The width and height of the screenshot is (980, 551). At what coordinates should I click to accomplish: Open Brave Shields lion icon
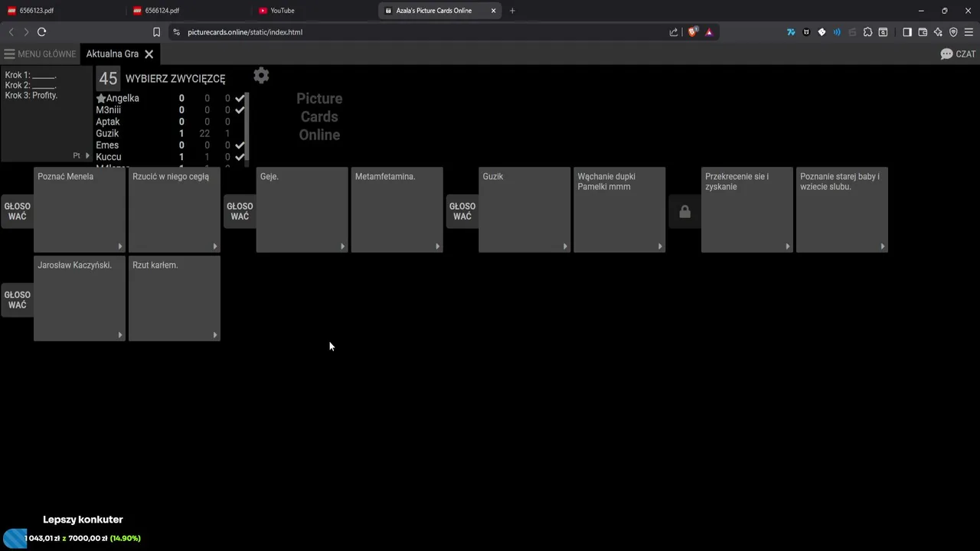[x=693, y=32]
